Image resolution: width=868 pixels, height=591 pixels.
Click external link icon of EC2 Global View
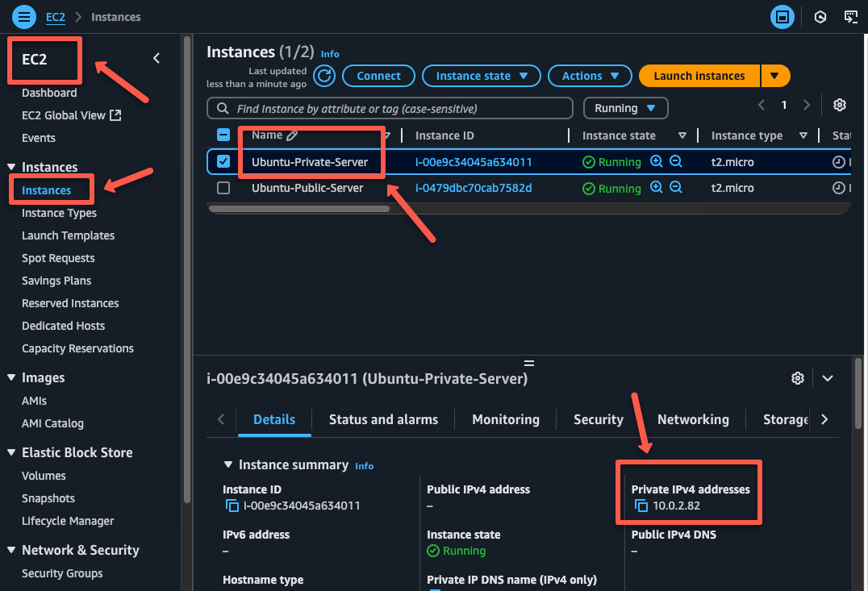coord(115,115)
